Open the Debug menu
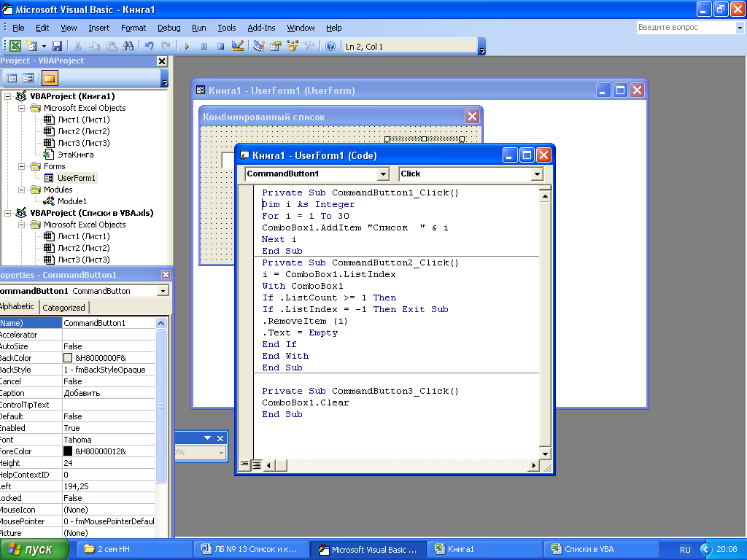747x560 pixels. [169, 28]
